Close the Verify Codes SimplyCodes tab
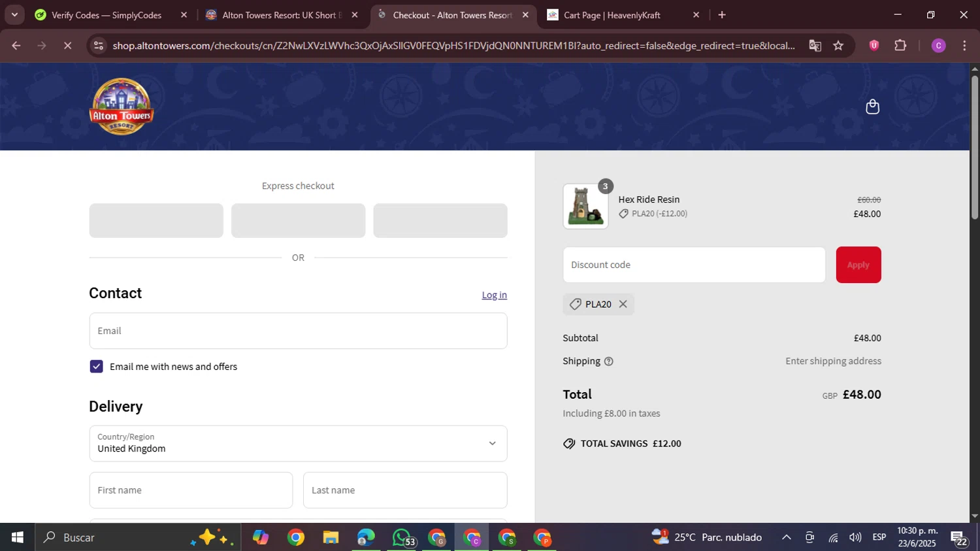 click(x=184, y=15)
